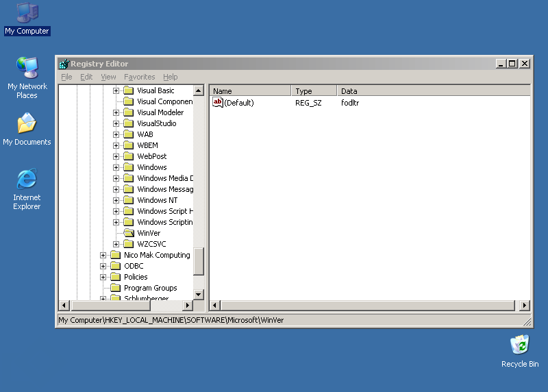
Task: Click the WebPost folder icon
Action: tap(129, 156)
